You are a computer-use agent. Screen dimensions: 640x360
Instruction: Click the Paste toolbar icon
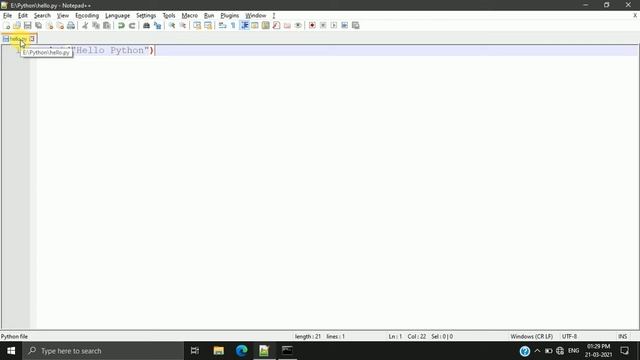107,25
